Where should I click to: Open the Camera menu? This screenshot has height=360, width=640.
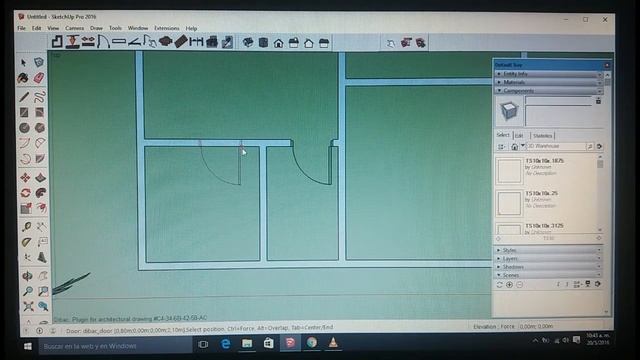click(x=74, y=28)
